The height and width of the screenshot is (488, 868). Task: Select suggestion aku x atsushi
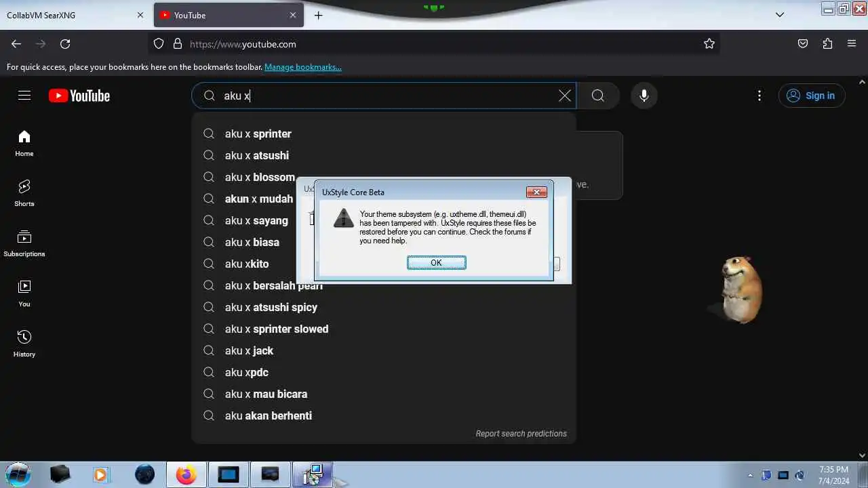tap(384, 155)
